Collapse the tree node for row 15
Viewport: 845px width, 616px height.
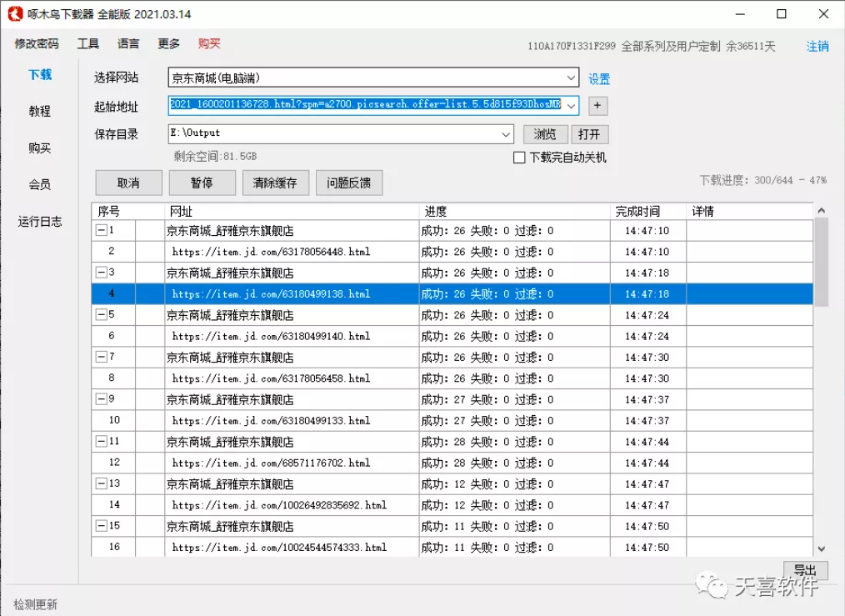(x=101, y=525)
